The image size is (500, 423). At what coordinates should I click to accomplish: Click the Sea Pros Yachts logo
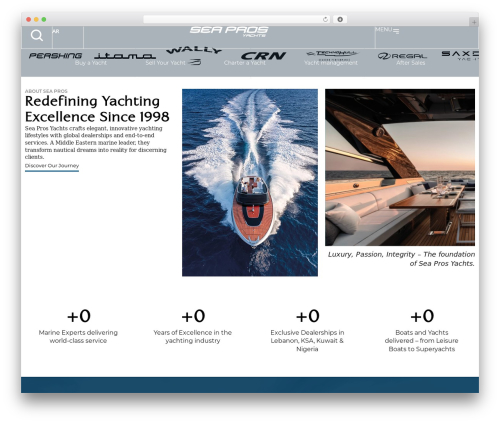[x=229, y=31]
